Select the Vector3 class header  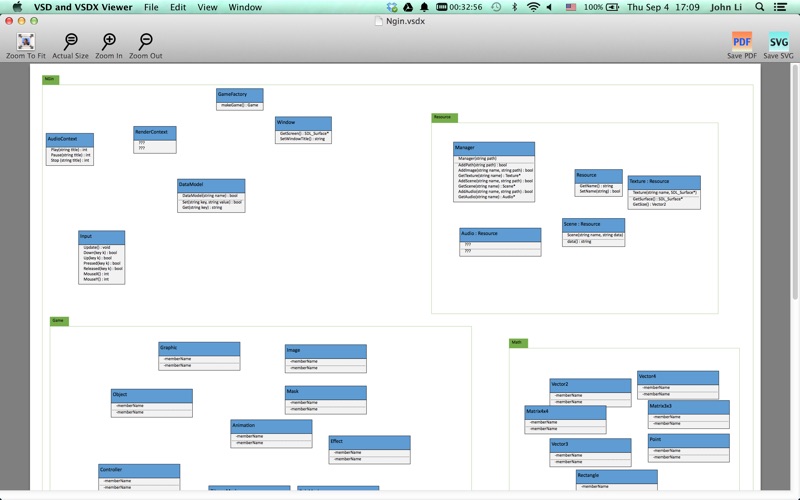coord(590,445)
